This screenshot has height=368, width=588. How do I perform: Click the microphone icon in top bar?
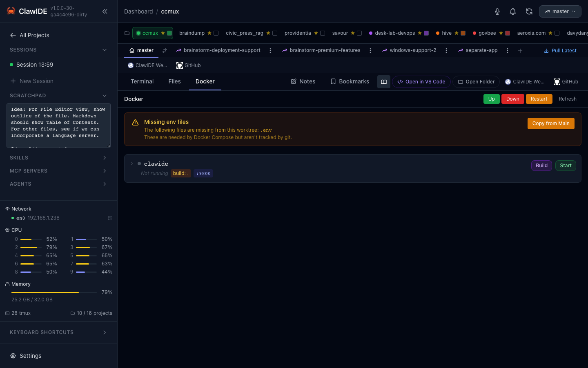[497, 11]
